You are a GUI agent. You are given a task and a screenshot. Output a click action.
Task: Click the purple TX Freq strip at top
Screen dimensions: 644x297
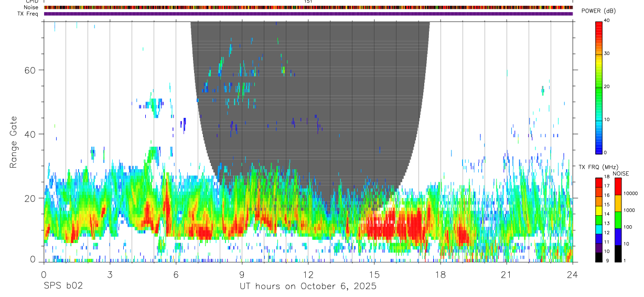(x=308, y=14)
